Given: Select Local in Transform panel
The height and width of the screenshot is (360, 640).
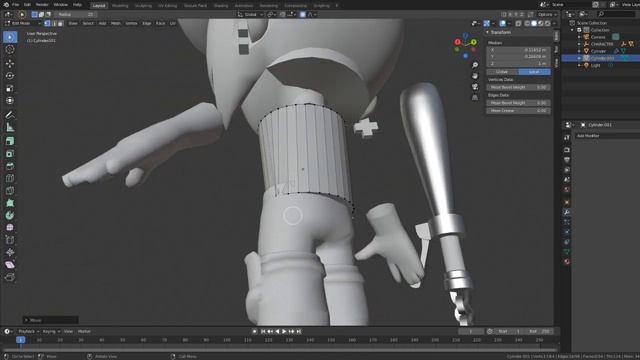Looking at the screenshot, I should click(x=534, y=72).
